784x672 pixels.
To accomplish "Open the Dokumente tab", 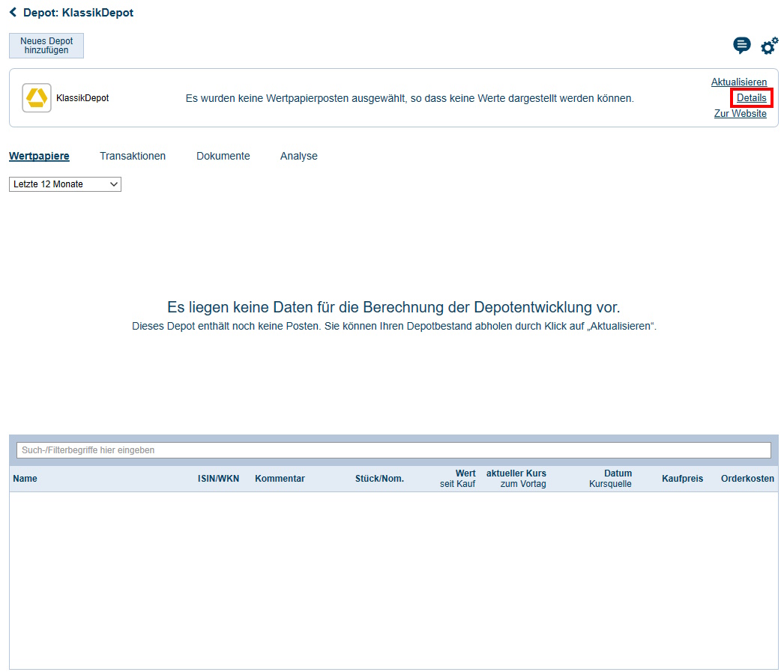I will point(223,156).
